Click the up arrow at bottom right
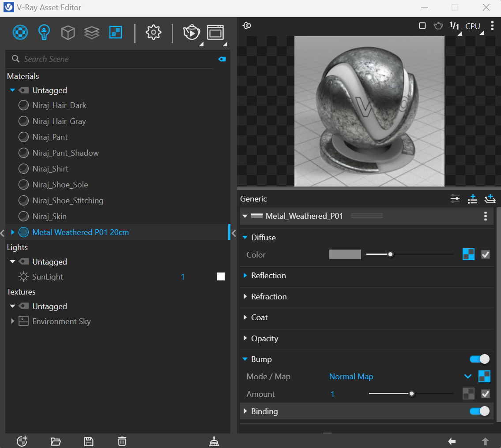 click(x=485, y=441)
